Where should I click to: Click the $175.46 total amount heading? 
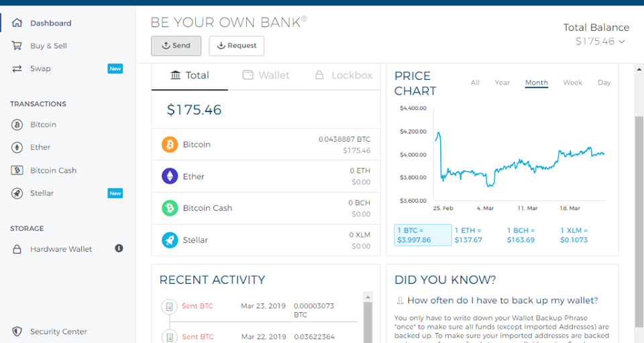tap(194, 109)
